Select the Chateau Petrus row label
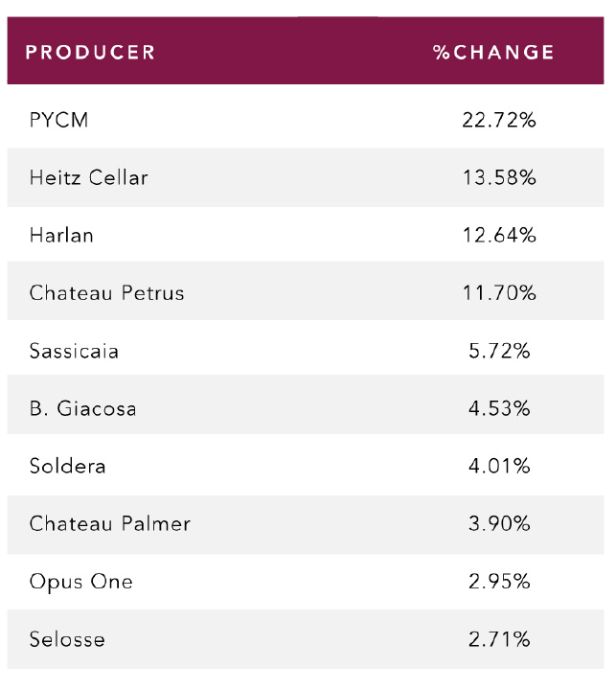 pos(107,293)
